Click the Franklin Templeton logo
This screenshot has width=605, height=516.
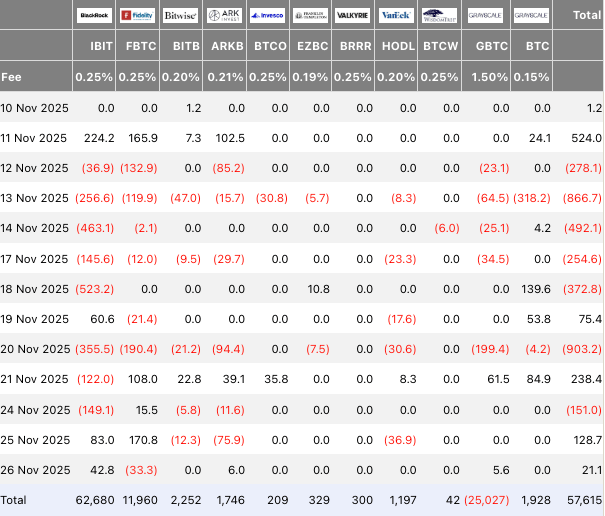click(x=310, y=15)
